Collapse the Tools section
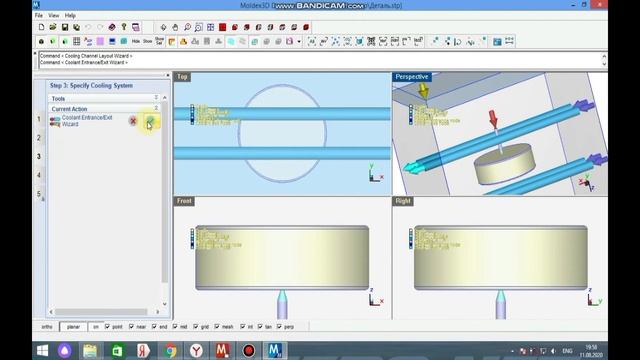The height and width of the screenshot is (360, 640). point(156,98)
